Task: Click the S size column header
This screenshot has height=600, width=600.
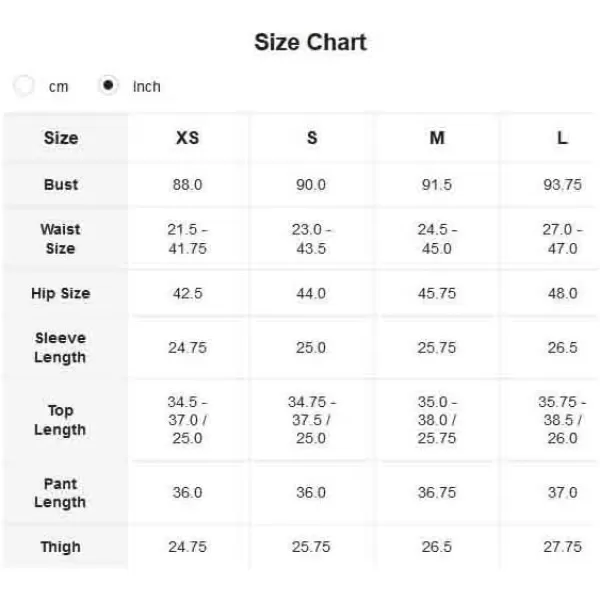Action: tap(312, 138)
